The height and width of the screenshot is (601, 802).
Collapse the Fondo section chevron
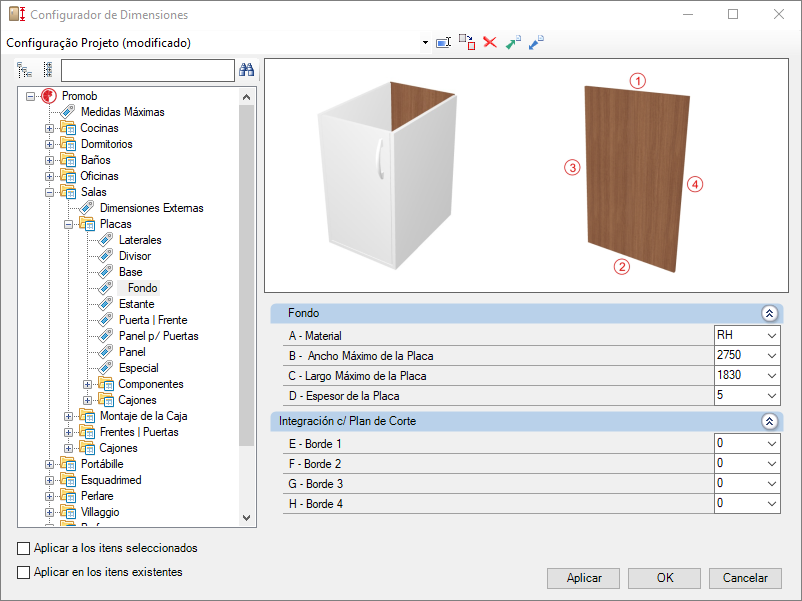[769, 313]
